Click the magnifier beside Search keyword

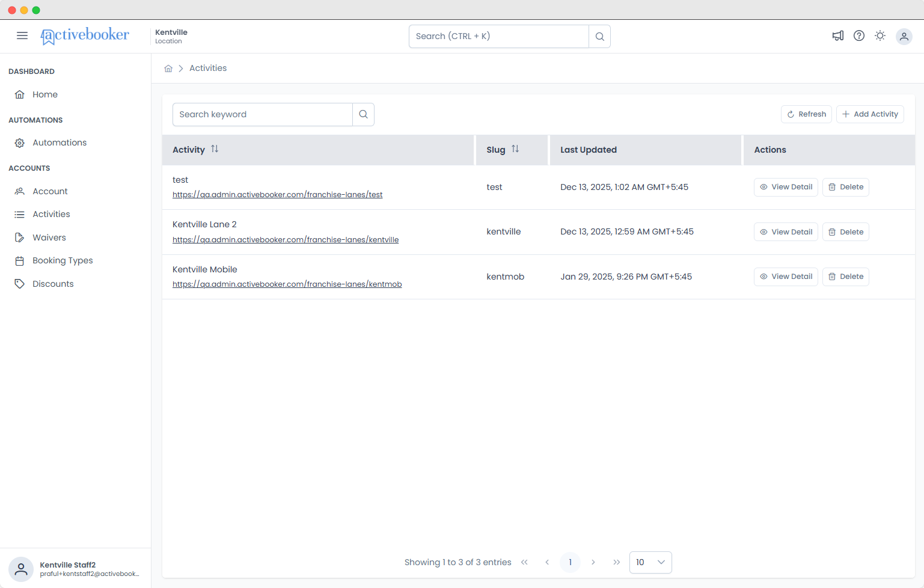tap(363, 114)
